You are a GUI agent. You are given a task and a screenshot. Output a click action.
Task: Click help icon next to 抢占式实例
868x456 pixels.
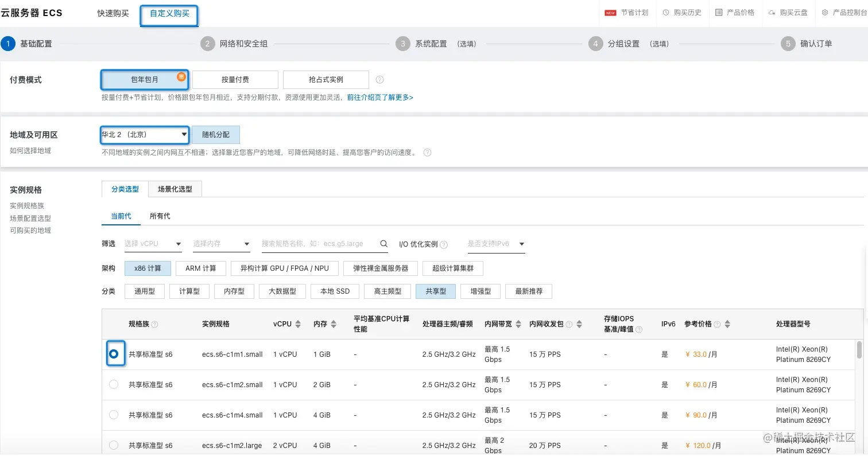[x=379, y=80]
